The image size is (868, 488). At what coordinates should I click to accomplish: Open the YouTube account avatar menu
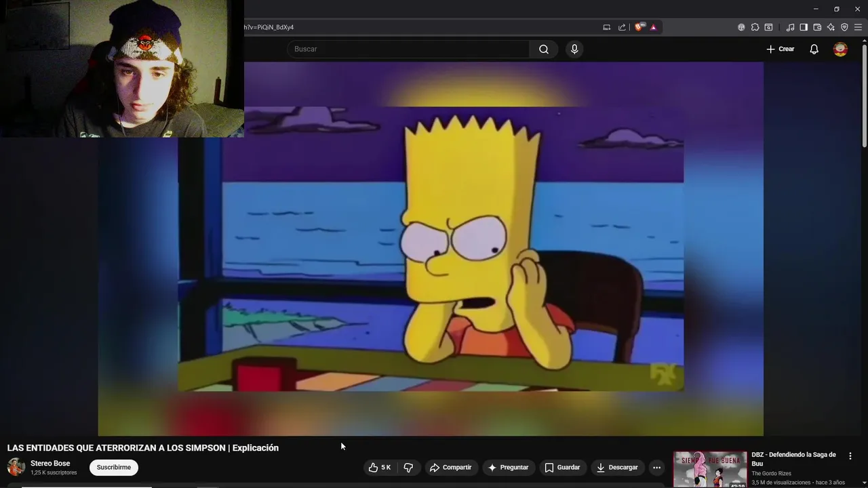click(x=840, y=49)
